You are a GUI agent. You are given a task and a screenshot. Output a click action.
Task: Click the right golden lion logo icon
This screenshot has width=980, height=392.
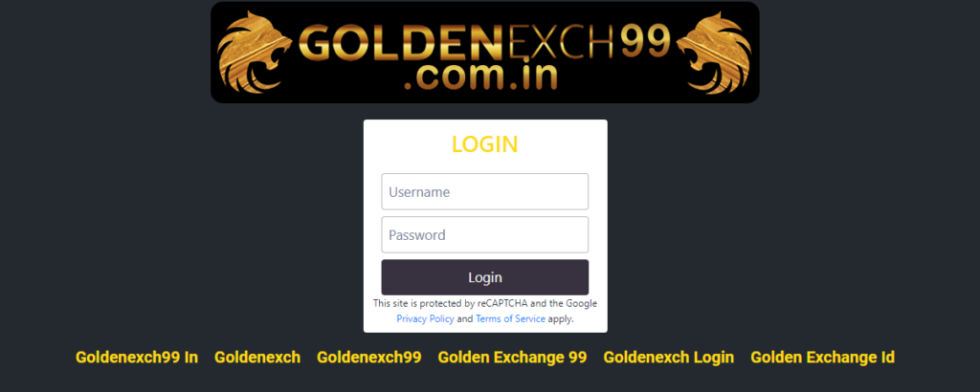(x=714, y=52)
